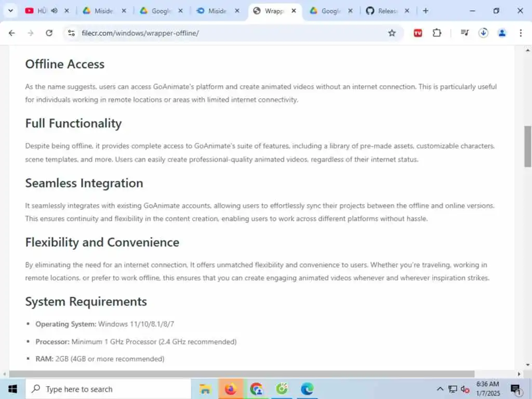
Task: Open the notification center icon
Action: tap(516, 390)
